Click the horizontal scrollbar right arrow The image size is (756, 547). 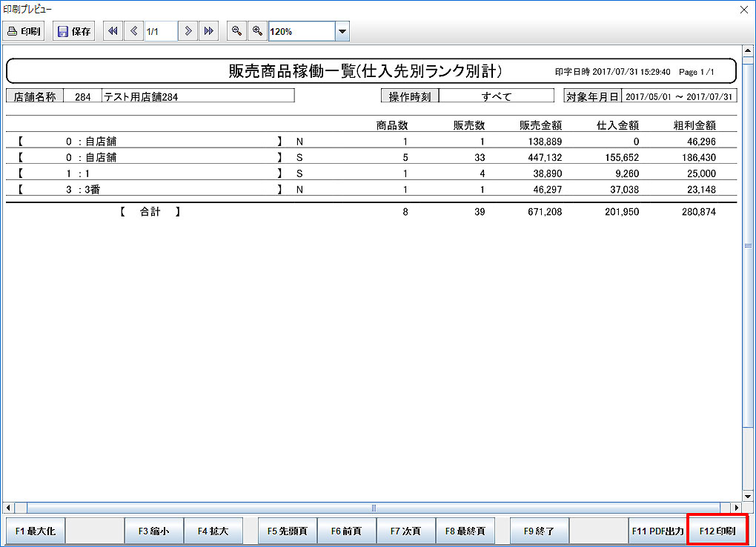pos(736,508)
